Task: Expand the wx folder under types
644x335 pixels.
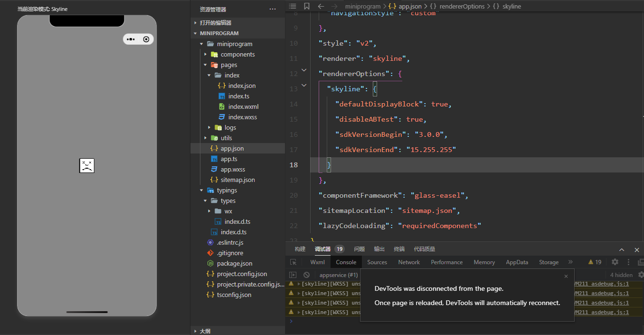Action: (x=237, y=211)
